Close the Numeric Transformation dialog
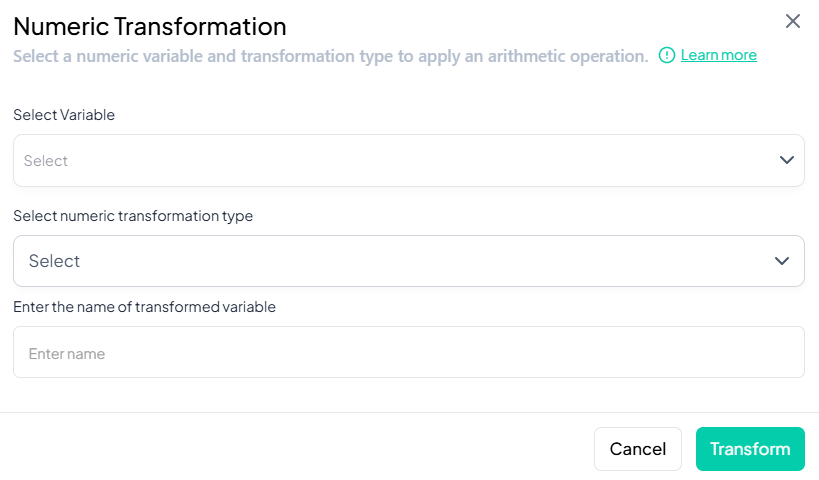 pyautogui.click(x=793, y=21)
